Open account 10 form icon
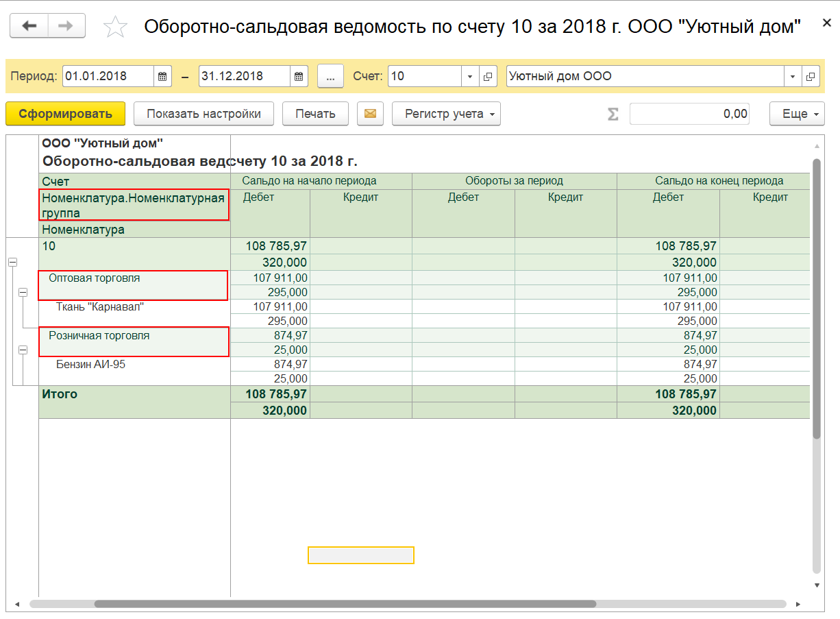 (x=488, y=76)
